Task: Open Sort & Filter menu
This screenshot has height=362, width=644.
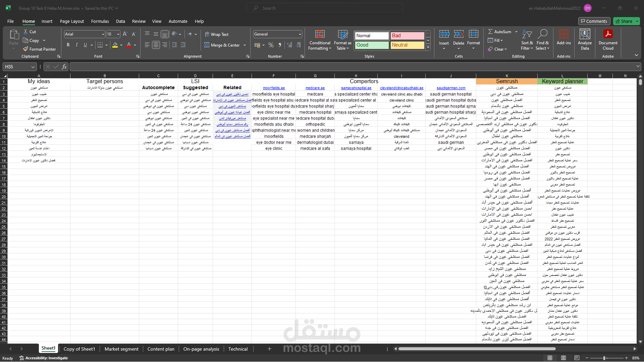Action: [x=527, y=40]
